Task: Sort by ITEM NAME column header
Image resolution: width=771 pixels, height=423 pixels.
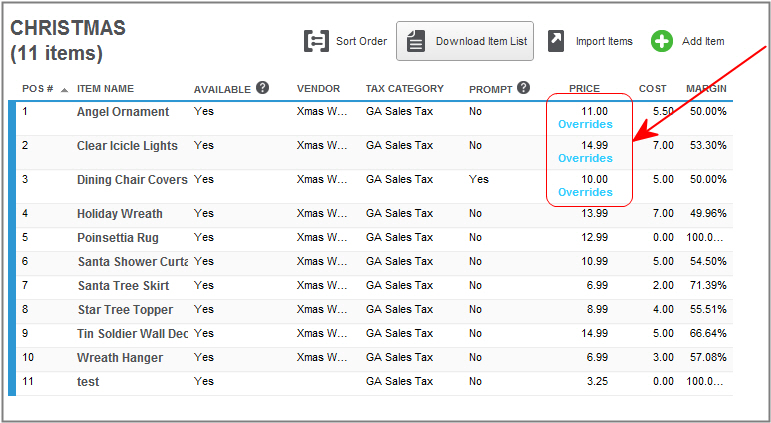Action: 105,89
